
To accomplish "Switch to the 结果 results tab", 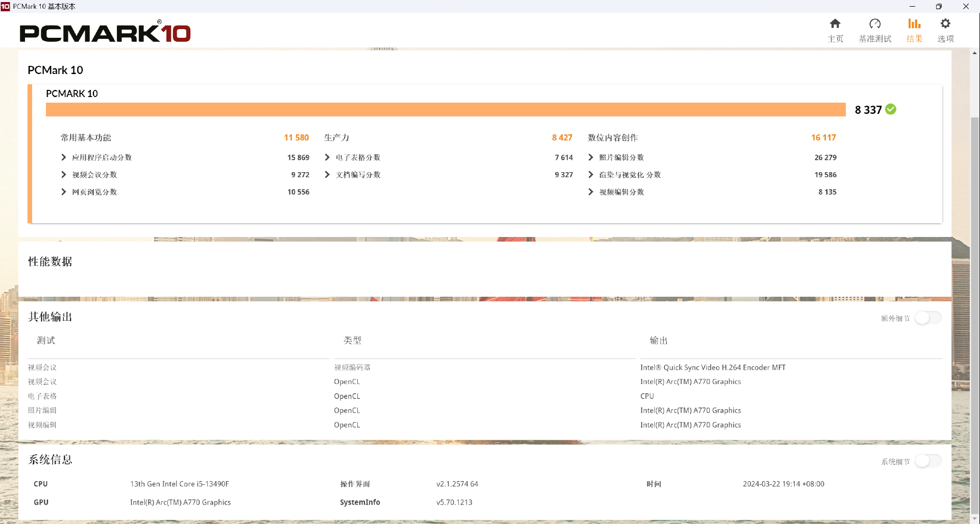I will point(914,31).
